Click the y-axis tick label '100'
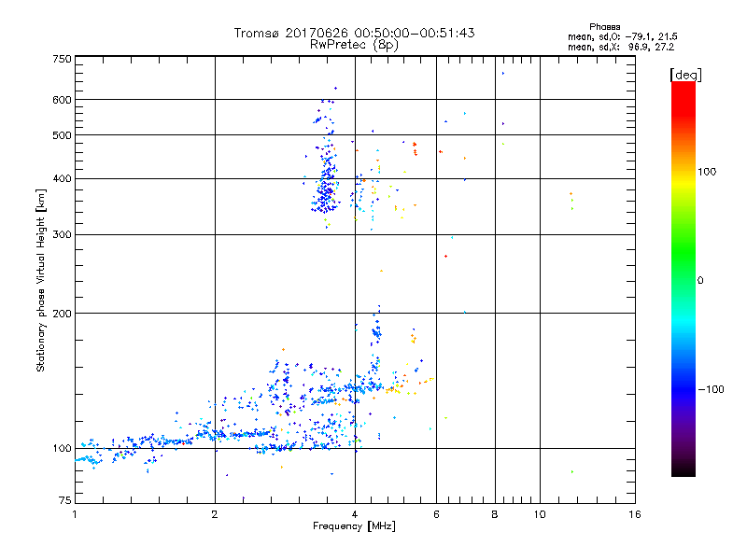 coord(63,449)
